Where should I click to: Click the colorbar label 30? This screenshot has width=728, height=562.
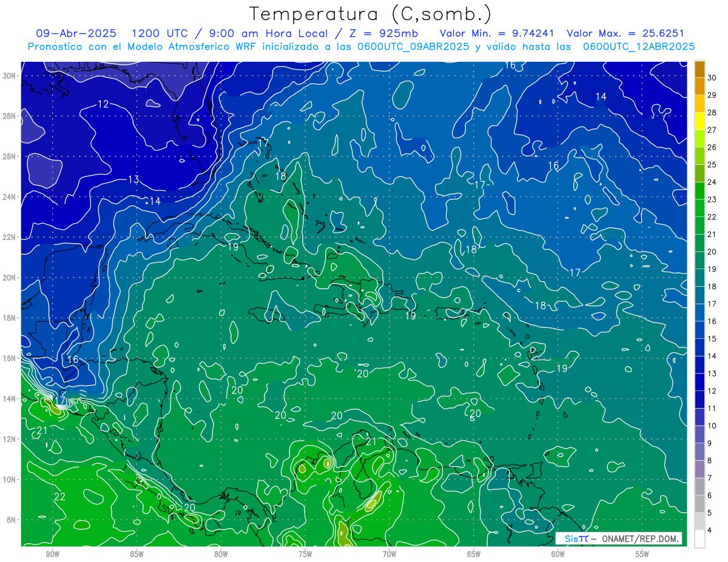[712, 78]
